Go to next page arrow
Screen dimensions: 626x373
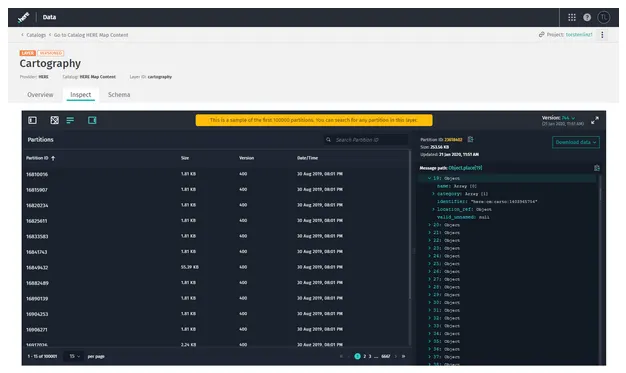(396, 356)
